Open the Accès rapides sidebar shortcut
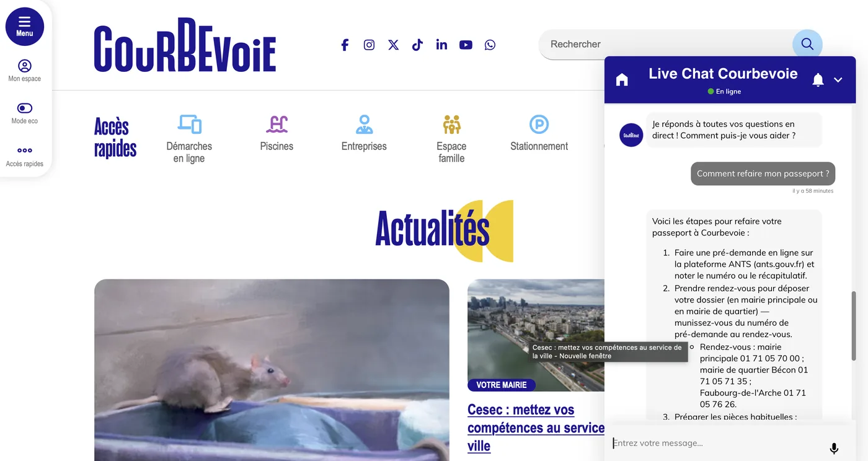This screenshot has height=461, width=868. (x=25, y=156)
